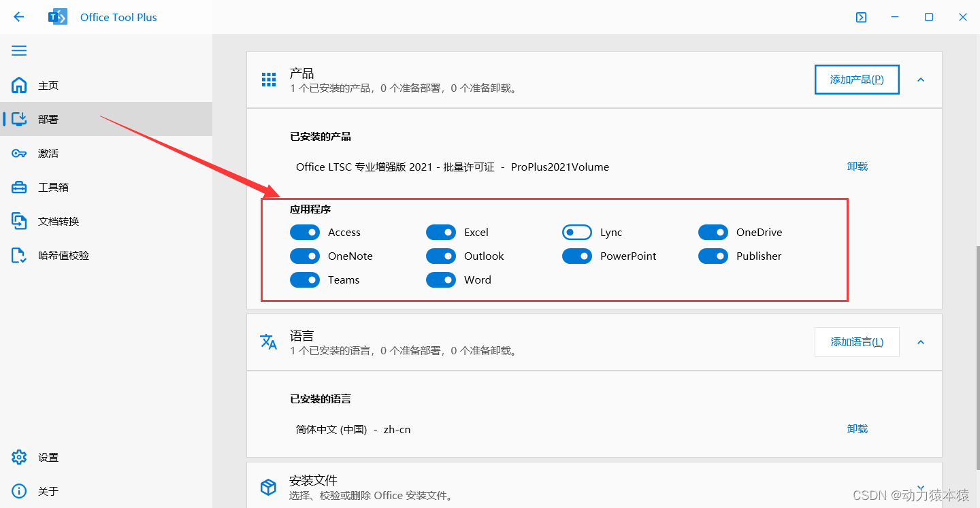Click the key icon for 激活
980x508 pixels.
(x=19, y=153)
